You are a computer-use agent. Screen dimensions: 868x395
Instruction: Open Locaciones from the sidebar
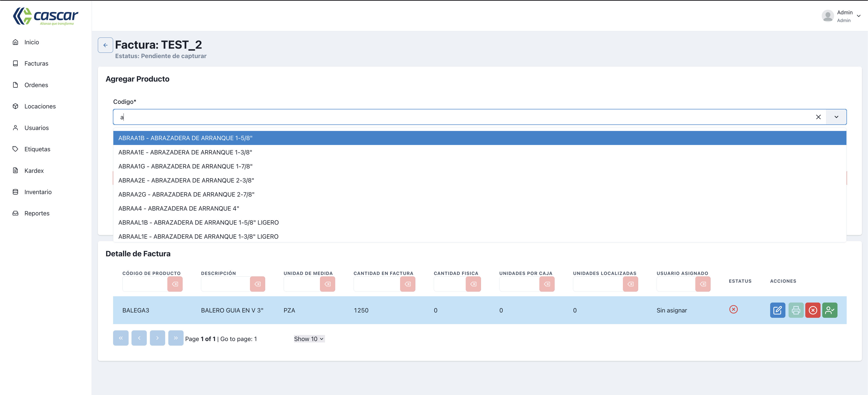click(40, 106)
